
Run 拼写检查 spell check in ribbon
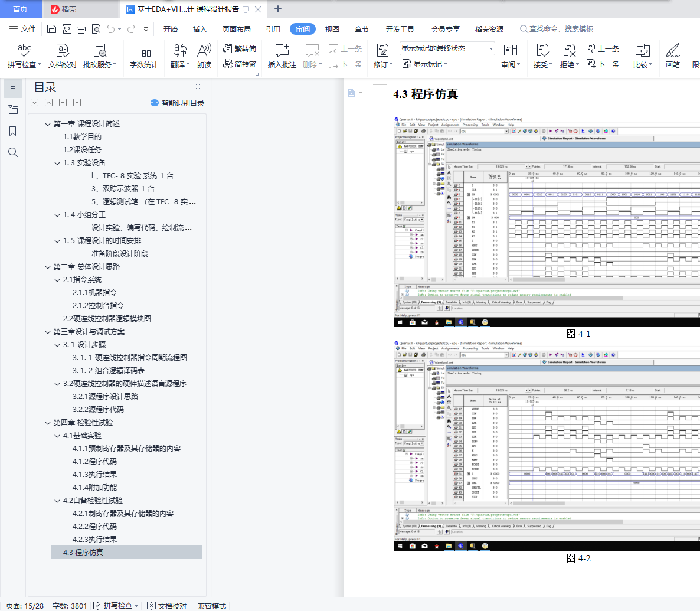pos(24,56)
